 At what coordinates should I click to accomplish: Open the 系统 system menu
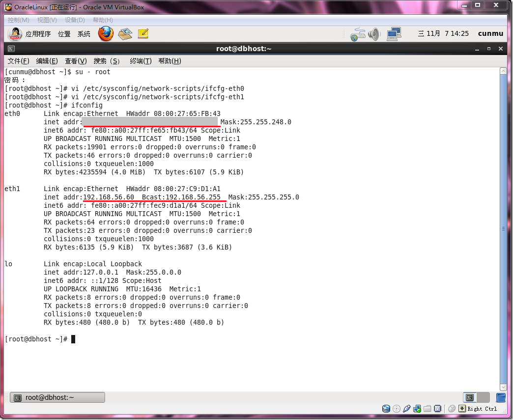(84, 34)
